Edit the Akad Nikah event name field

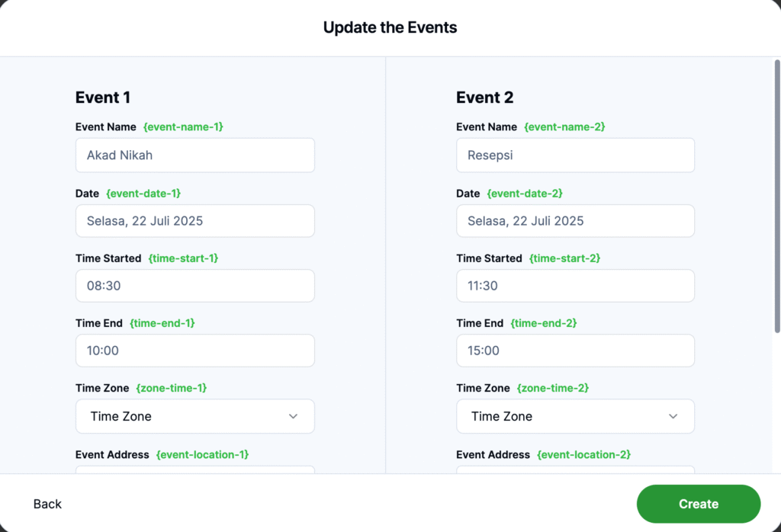194,155
